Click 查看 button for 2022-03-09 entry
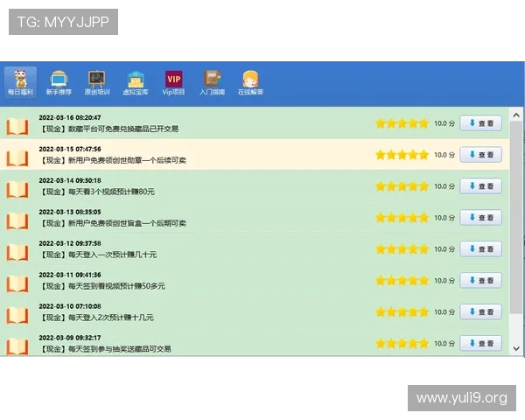Viewport: 525px width, 420px height. pyautogui.click(x=480, y=343)
